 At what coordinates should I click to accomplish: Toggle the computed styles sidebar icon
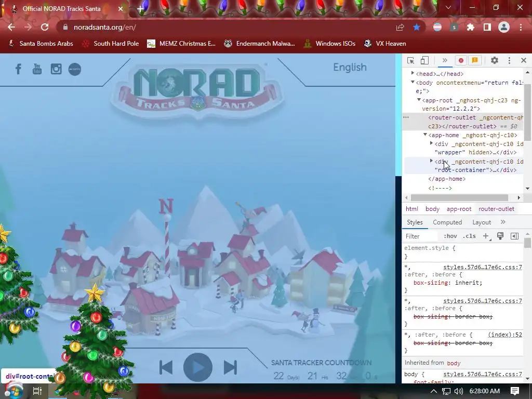514,236
